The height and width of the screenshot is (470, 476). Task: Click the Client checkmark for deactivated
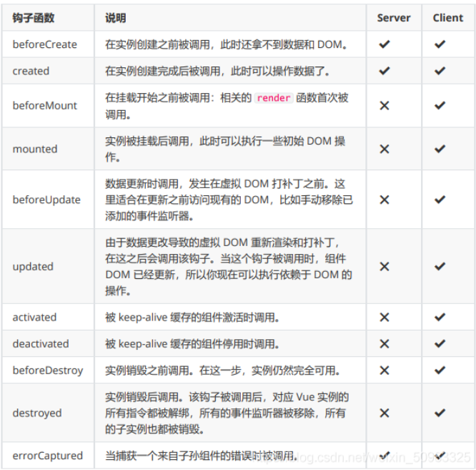click(440, 343)
